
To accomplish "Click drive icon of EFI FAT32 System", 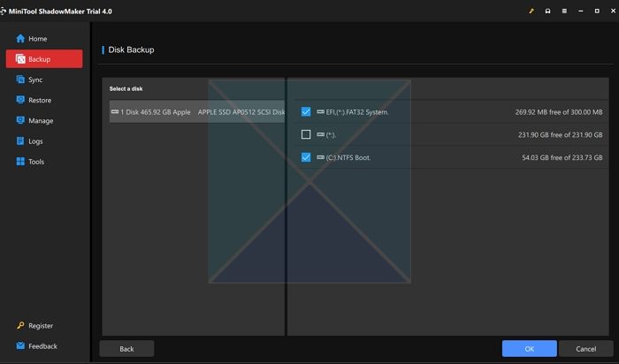I will tap(320, 111).
